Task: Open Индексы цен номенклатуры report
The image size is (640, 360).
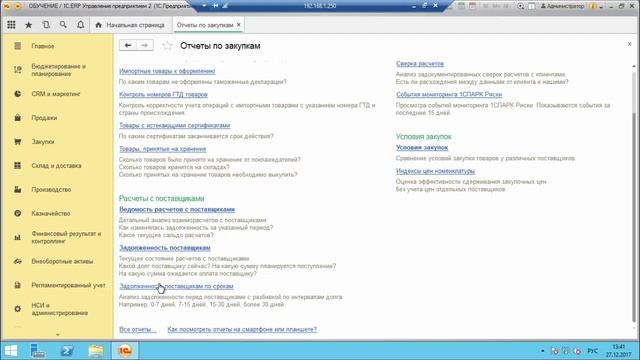Action: 436,171
